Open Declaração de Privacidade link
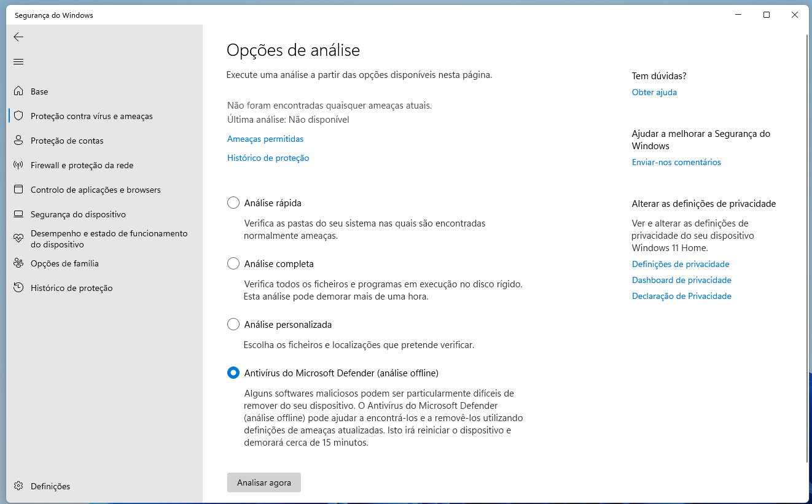 point(682,296)
